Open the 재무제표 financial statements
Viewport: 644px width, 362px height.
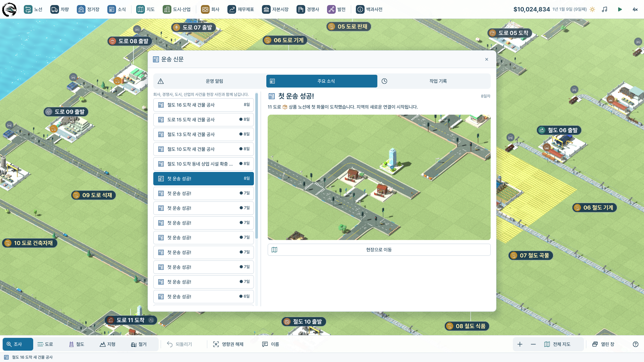click(241, 9)
